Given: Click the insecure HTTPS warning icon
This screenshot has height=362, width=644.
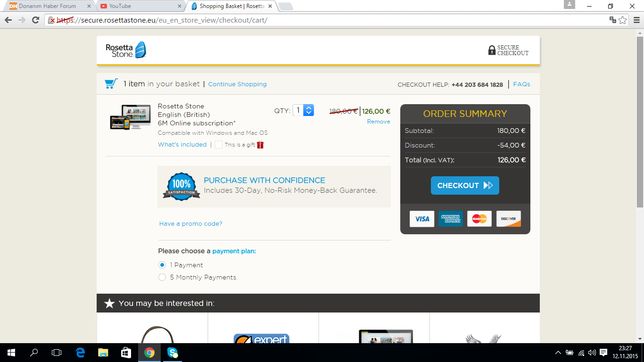Looking at the screenshot, I should 52,20.
